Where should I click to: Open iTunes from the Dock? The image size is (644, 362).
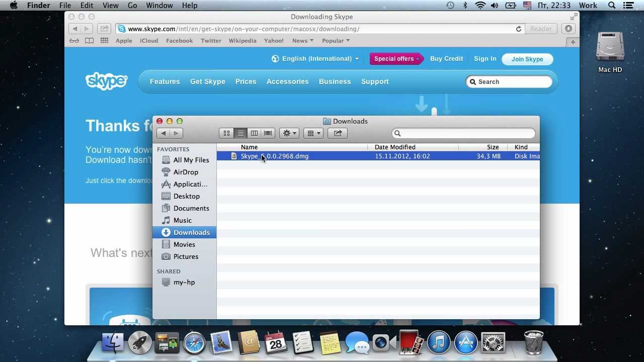[x=439, y=343]
